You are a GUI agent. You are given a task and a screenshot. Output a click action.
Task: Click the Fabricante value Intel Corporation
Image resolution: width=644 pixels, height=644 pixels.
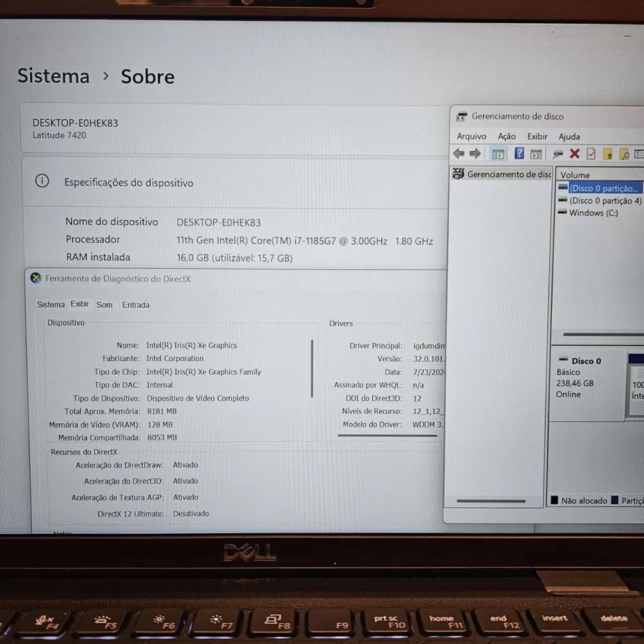175,359
